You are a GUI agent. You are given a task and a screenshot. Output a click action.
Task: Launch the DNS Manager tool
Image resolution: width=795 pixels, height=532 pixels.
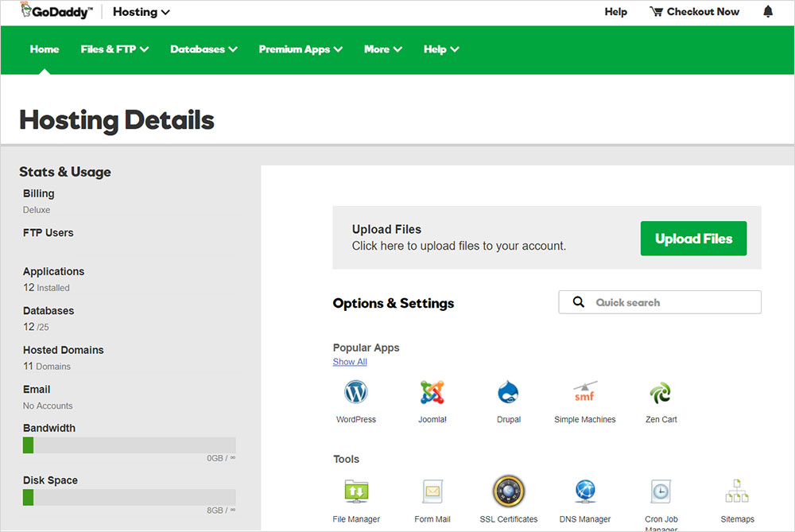point(584,491)
